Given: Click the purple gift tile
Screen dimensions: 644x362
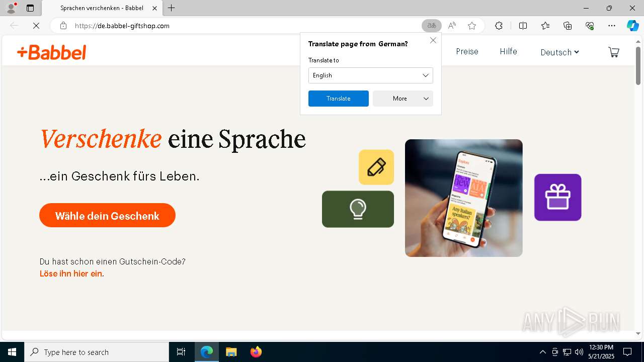Looking at the screenshot, I should pyautogui.click(x=557, y=197).
